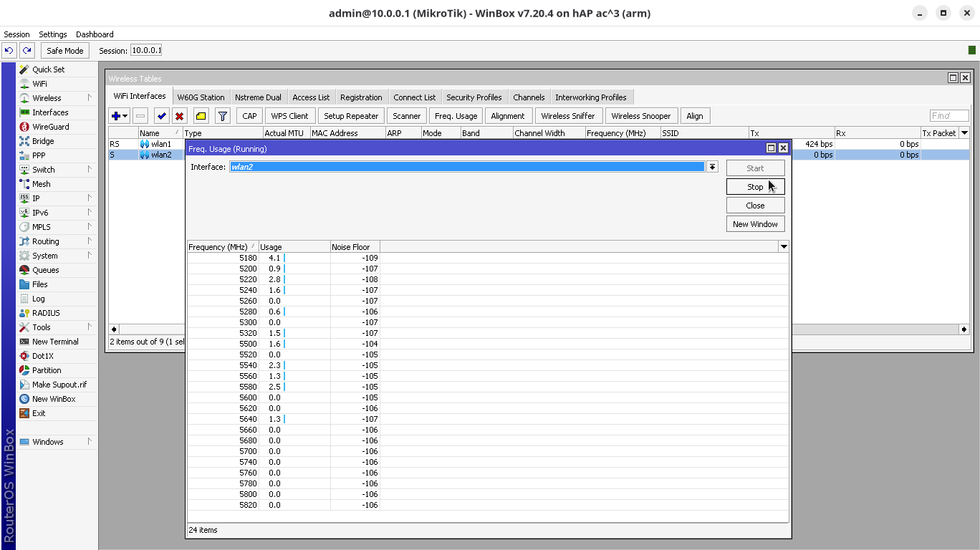Open the filter funnel icon

click(x=223, y=116)
